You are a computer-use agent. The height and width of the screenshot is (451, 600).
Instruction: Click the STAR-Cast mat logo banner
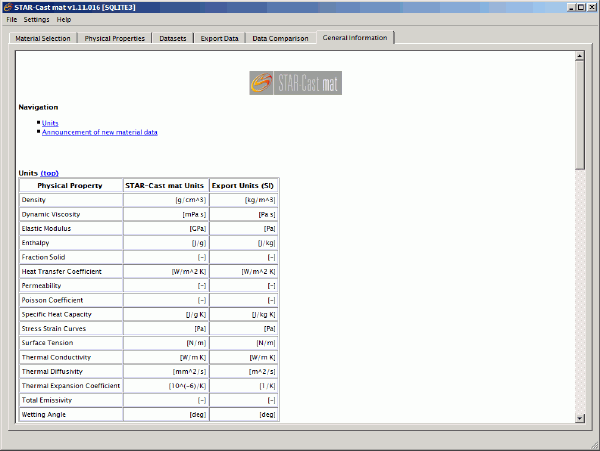coord(295,83)
